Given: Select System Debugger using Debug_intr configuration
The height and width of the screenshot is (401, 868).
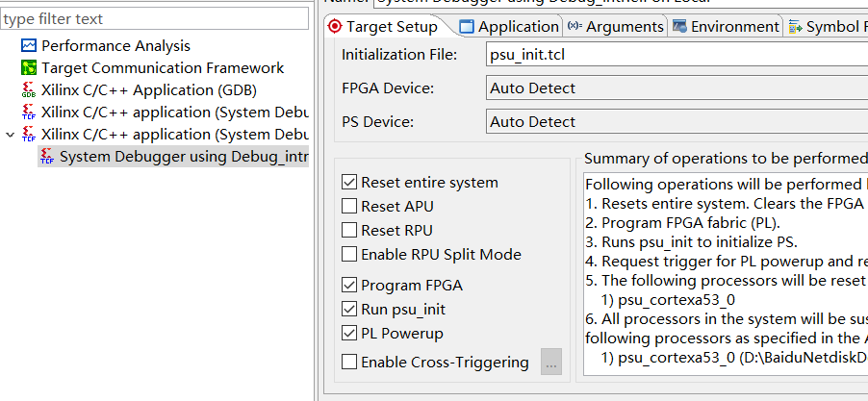Looking at the screenshot, I should point(183,157).
